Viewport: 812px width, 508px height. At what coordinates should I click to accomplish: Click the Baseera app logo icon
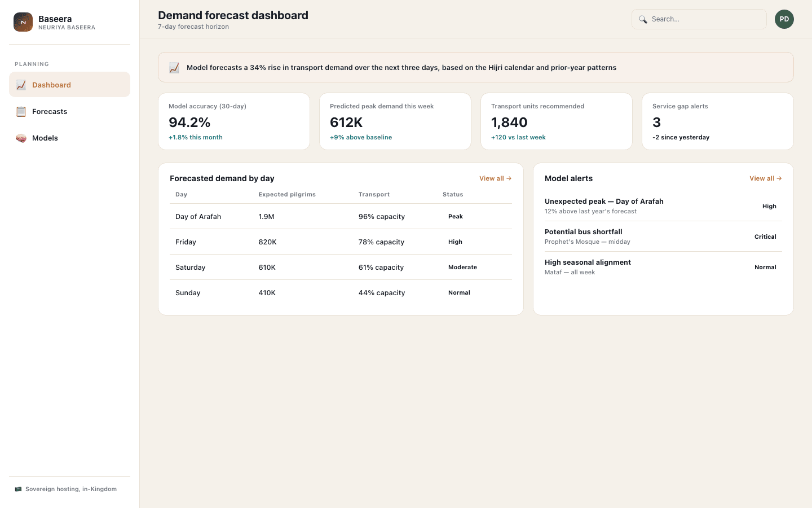(23, 22)
